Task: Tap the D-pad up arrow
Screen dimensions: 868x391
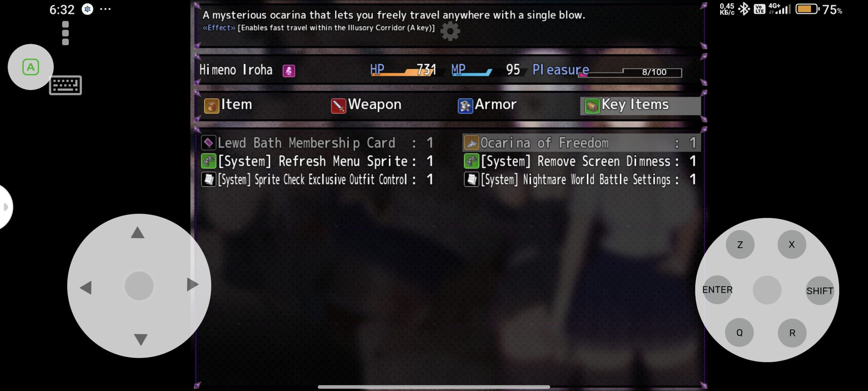Action: click(138, 233)
